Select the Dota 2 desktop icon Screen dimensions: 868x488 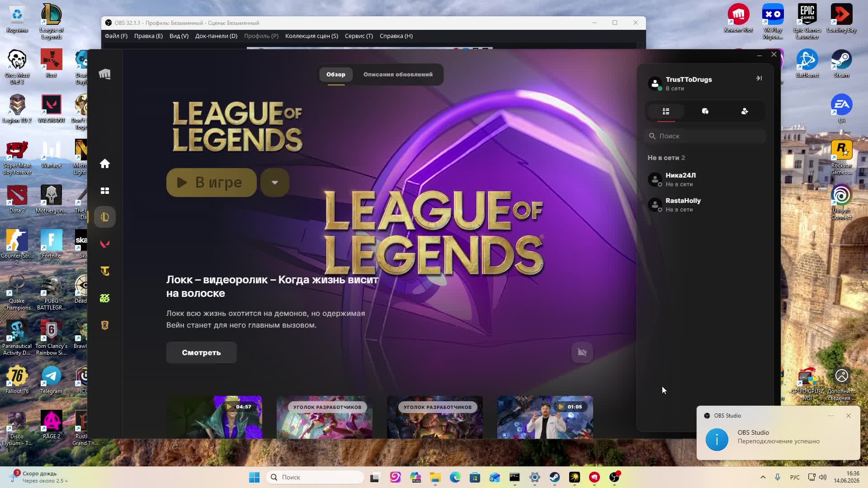coord(17,199)
